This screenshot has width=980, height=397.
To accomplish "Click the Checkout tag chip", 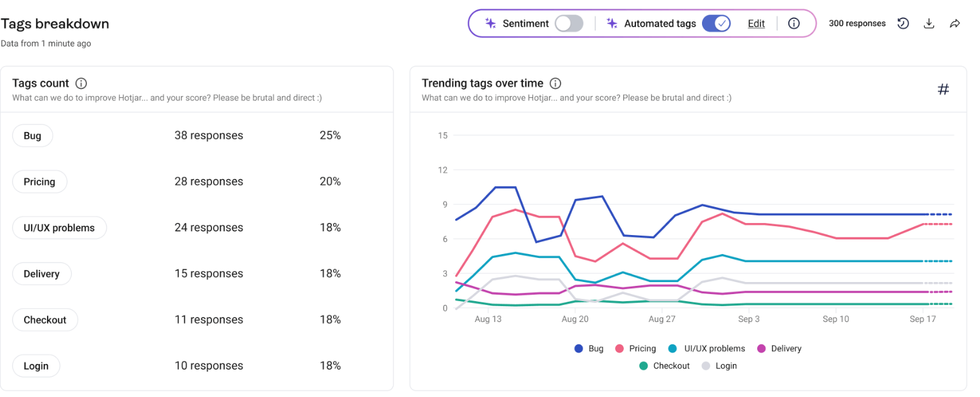I will (45, 320).
